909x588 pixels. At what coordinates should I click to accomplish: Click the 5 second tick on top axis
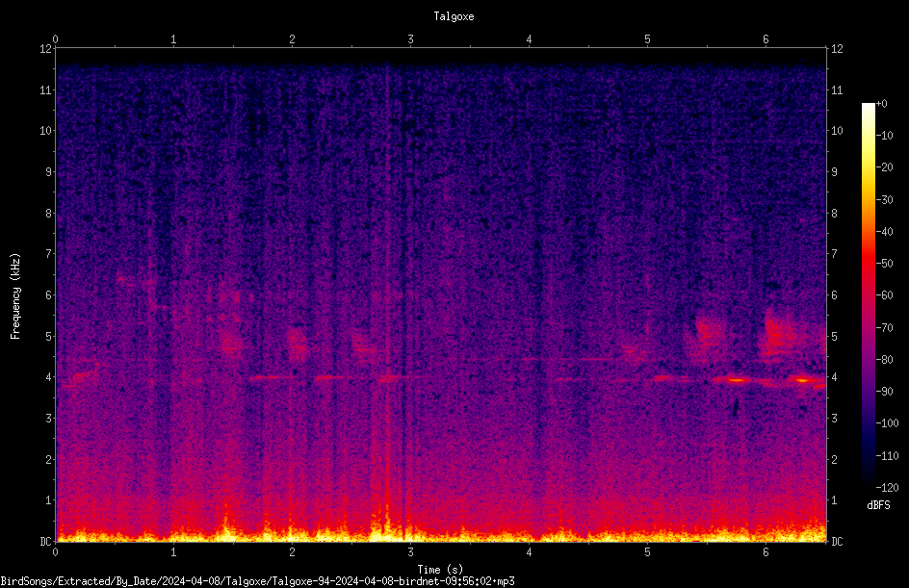pos(647,39)
